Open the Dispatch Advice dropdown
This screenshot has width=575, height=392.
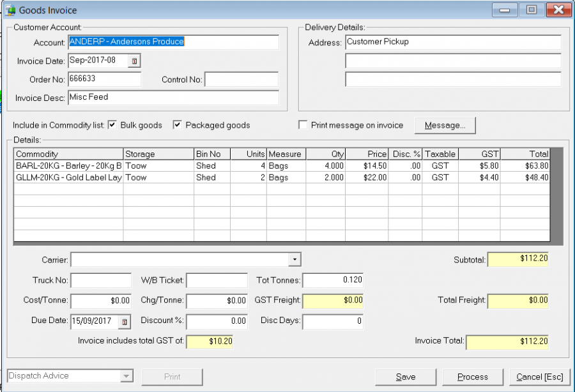coord(126,376)
